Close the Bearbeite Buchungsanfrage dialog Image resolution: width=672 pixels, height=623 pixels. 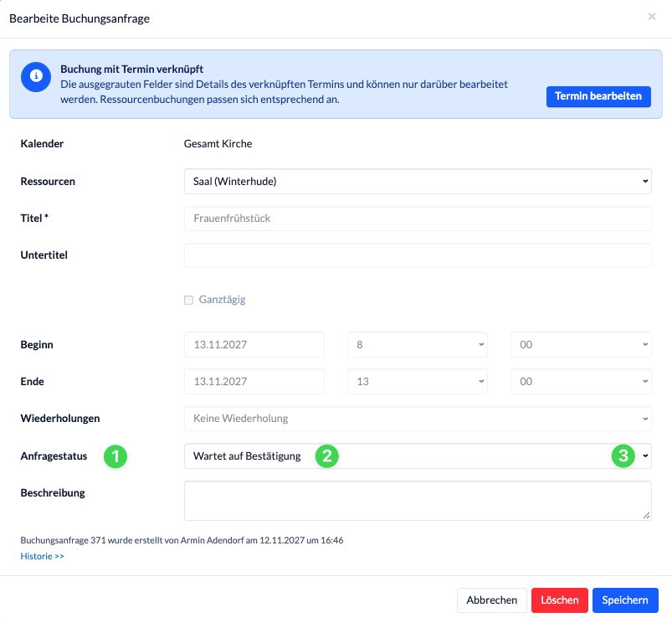pos(651,17)
